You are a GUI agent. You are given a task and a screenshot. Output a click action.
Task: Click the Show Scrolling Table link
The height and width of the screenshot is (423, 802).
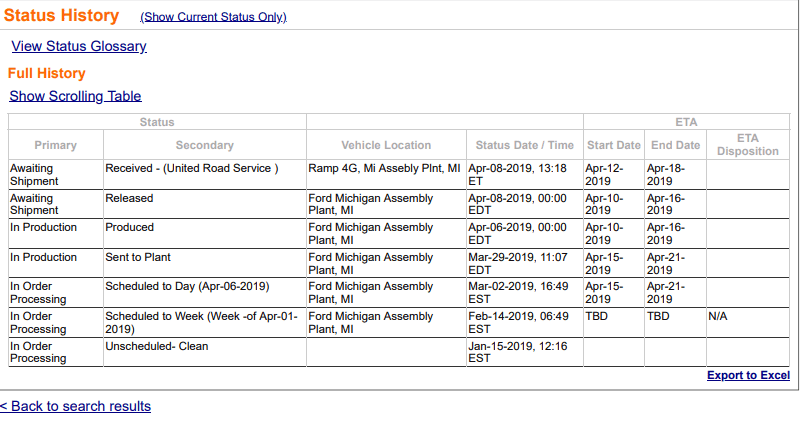75,96
